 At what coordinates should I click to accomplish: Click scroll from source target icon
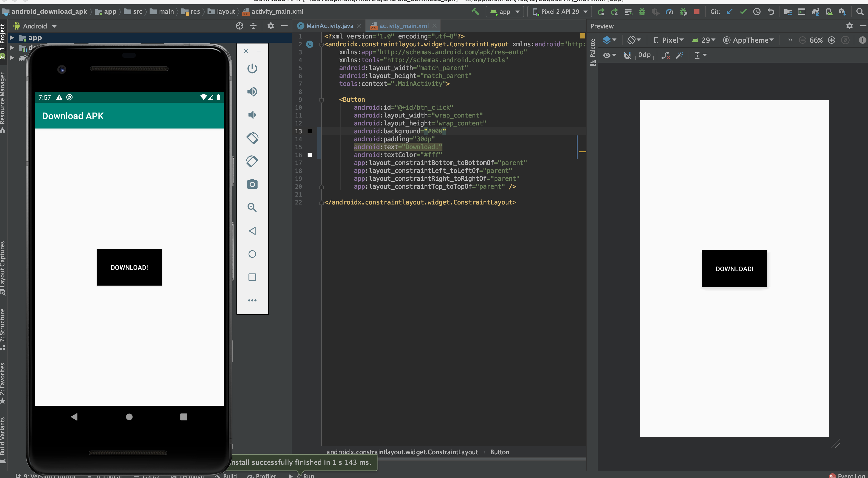[240, 26]
